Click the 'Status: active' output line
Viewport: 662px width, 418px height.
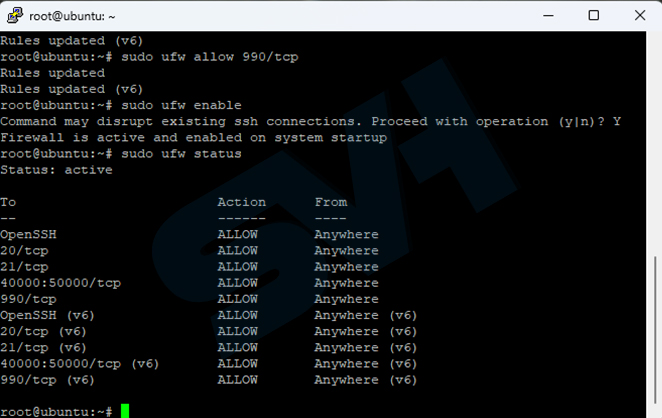(x=56, y=170)
